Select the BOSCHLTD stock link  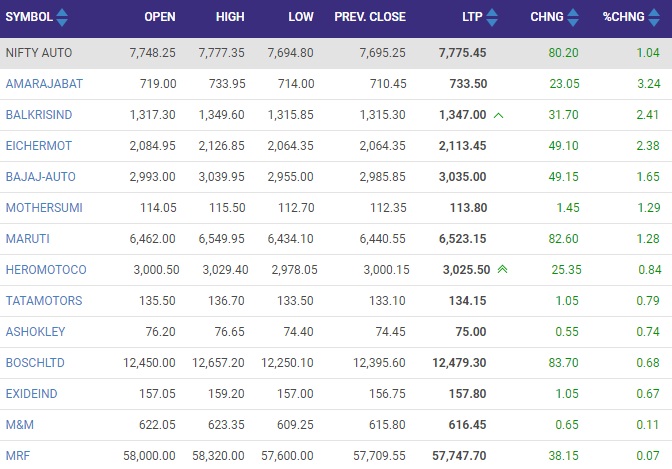[35, 363]
